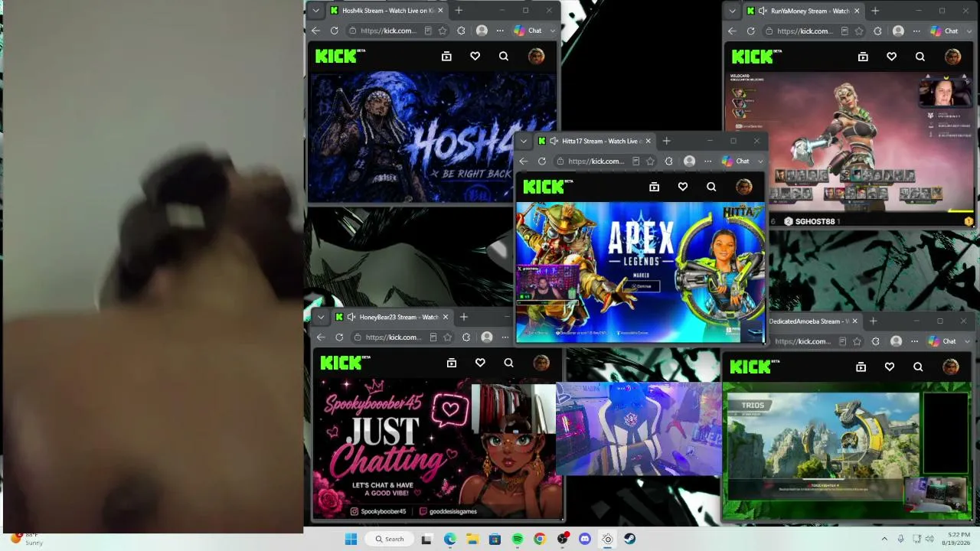Expand the tab list chevron in Hitta17 window
The height and width of the screenshot is (551, 980).
pyautogui.click(x=524, y=141)
